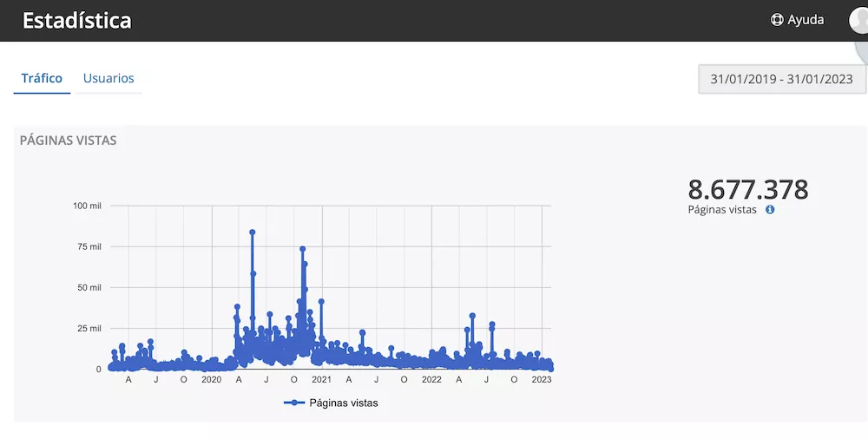Screen dimensions: 868x439
Task: Click the 100 mil y-axis label
Action: 88,206
